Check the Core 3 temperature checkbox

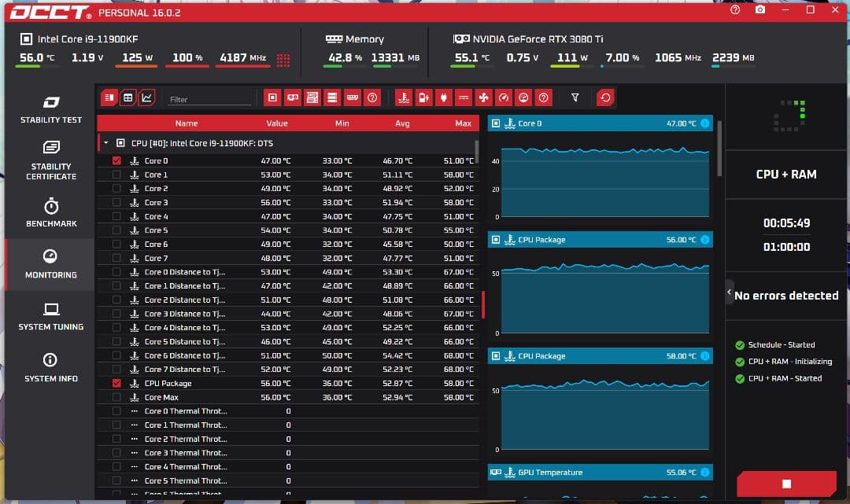(x=116, y=203)
